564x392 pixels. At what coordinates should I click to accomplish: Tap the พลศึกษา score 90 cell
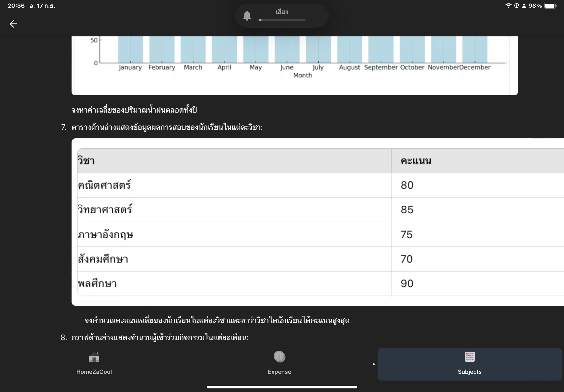tap(407, 283)
